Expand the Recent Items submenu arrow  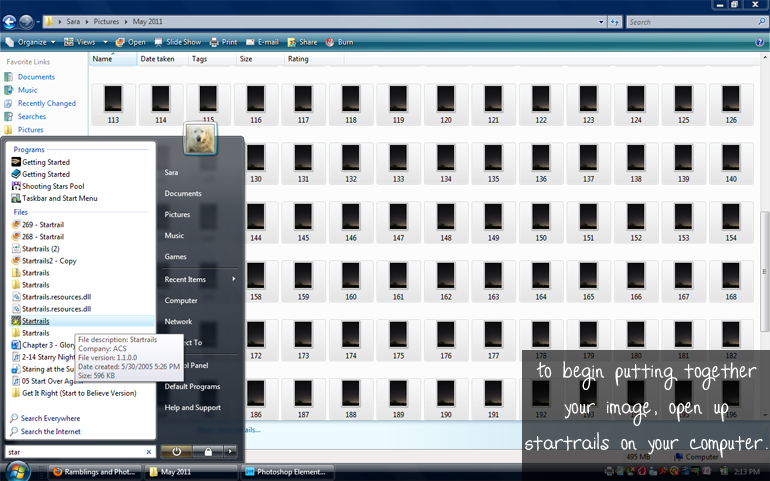(234, 279)
